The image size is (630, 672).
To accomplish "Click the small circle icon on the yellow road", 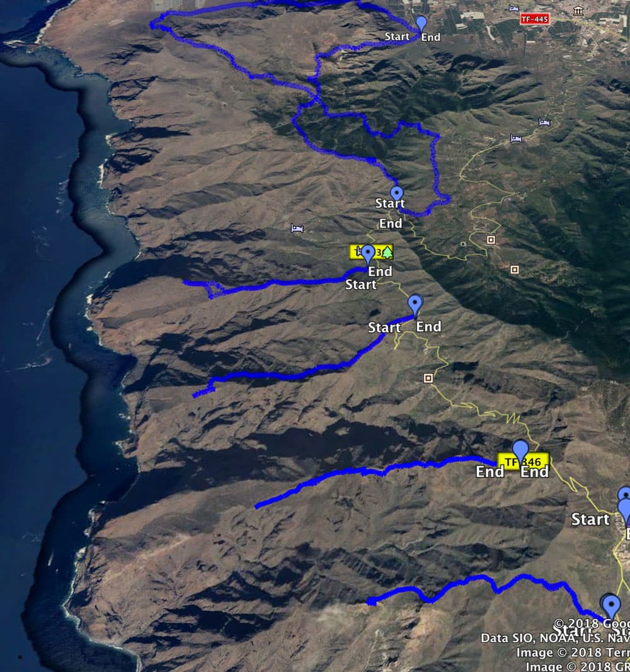I will click(x=463, y=244).
